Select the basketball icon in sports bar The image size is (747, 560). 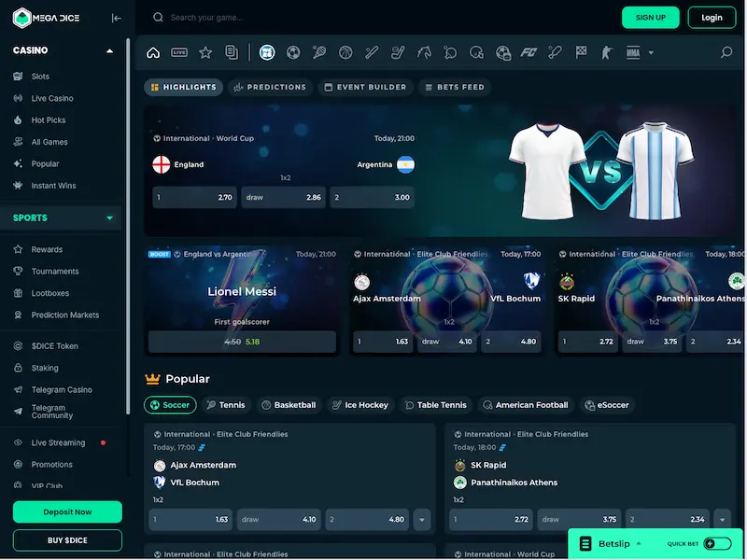(345, 52)
